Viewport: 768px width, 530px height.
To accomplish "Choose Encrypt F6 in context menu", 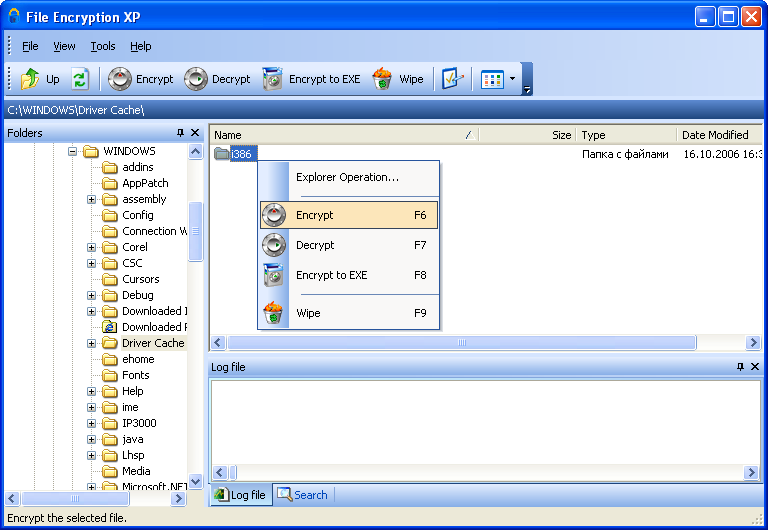I will click(349, 215).
